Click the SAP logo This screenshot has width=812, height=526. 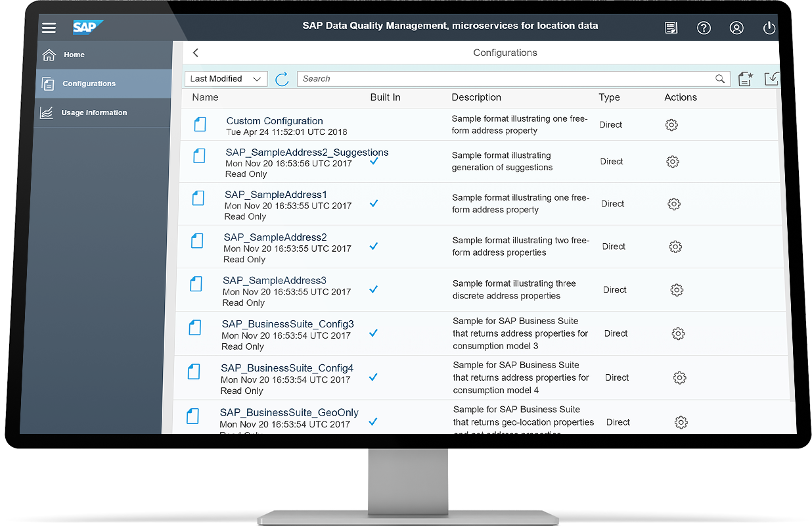[87, 27]
